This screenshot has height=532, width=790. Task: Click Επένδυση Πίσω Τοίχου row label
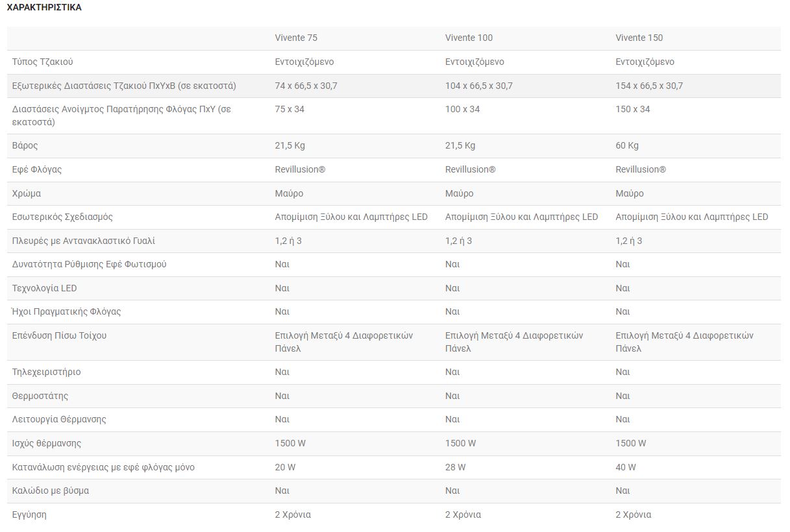tap(59, 335)
